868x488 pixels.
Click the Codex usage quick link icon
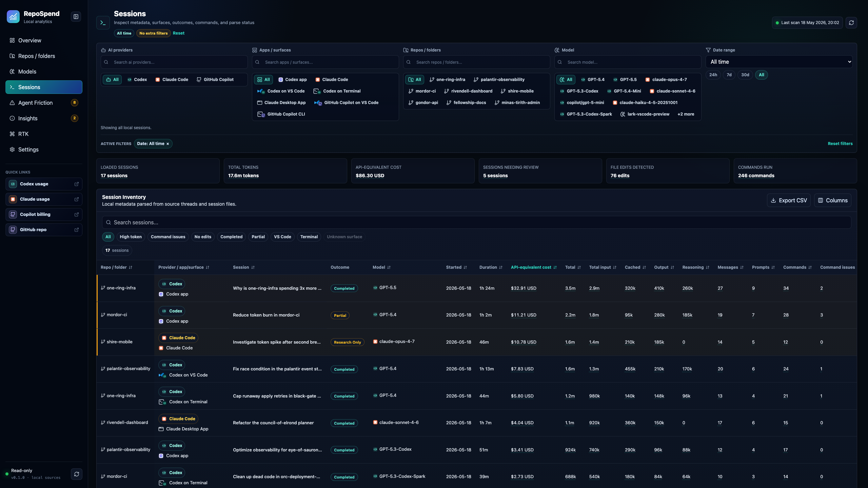13,184
